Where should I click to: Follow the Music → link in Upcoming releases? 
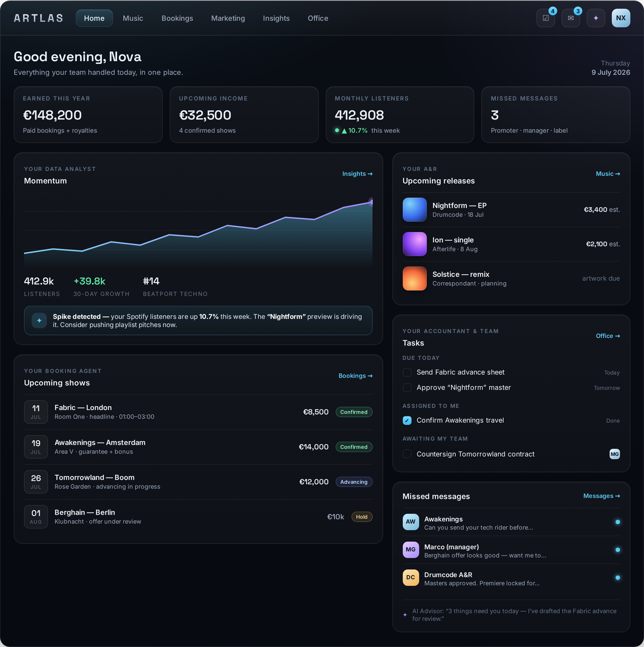607,174
